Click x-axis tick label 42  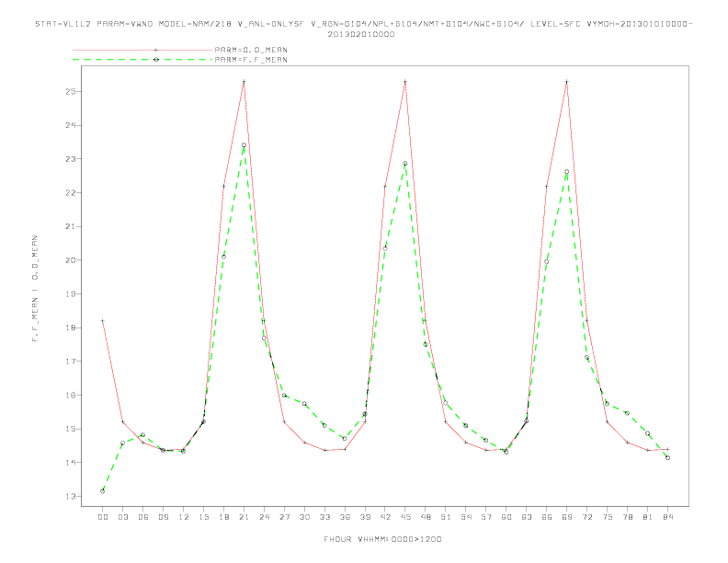385,517
